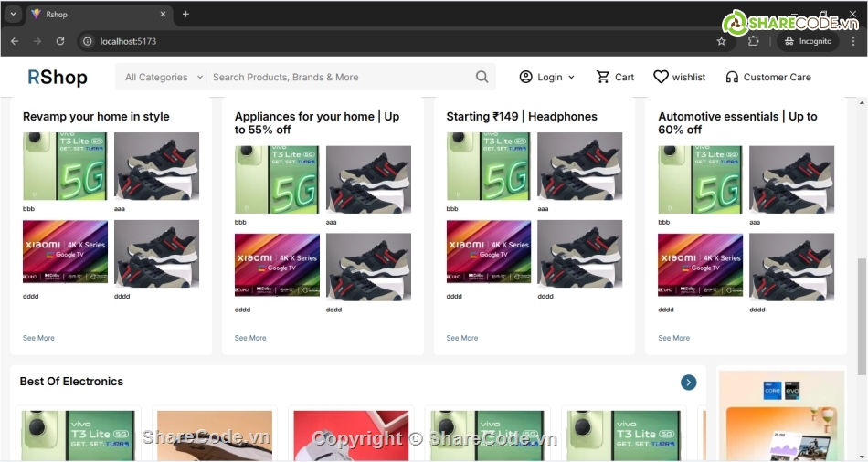The width and height of the screenshot is (868, 462).
Task: Open the Incognito profile indicator
Action: click(x=808, y=41)
